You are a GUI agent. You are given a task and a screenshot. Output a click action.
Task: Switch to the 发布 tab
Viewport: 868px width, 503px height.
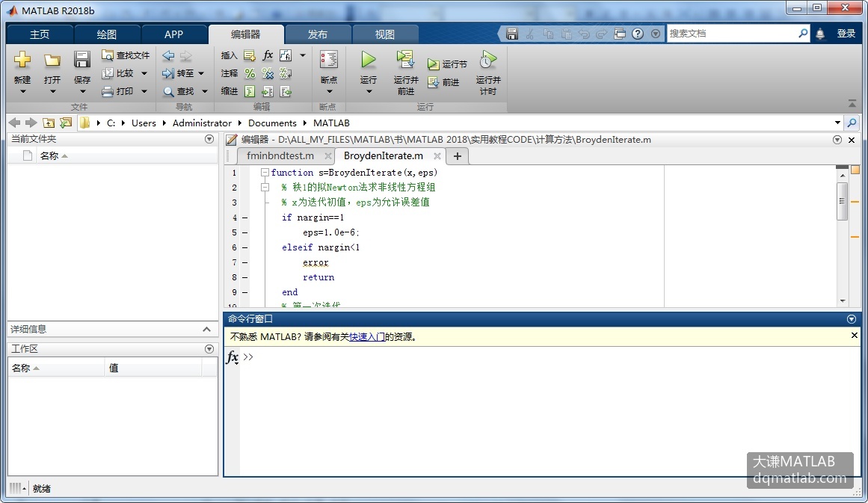318,34
